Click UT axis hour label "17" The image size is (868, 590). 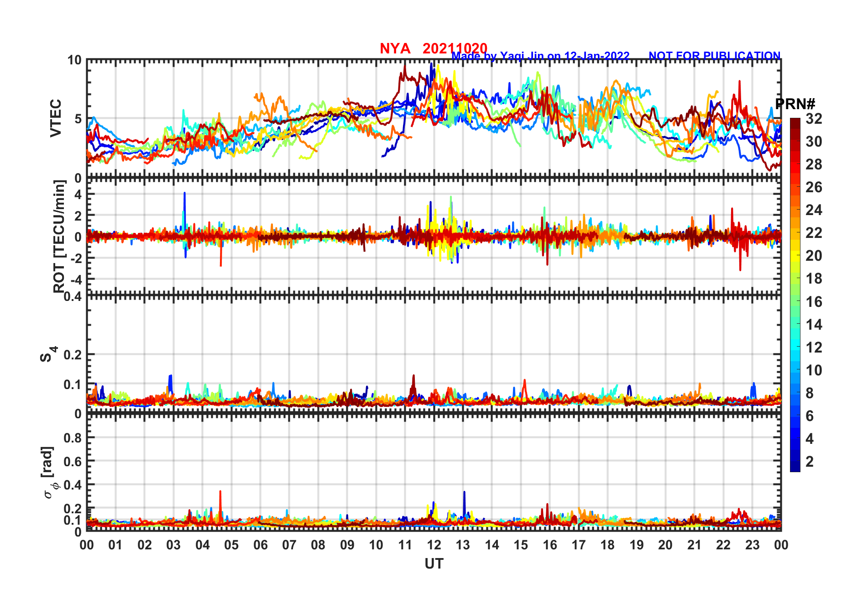(x=579, y=545)
